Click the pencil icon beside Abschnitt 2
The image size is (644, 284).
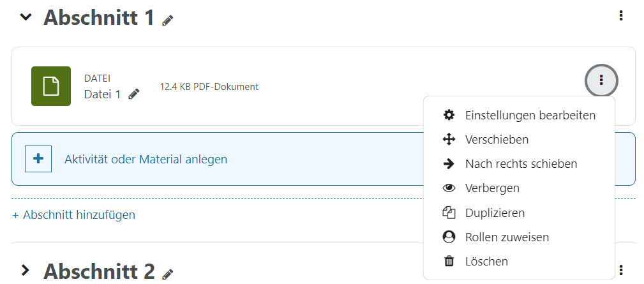[x=168, y=274]
